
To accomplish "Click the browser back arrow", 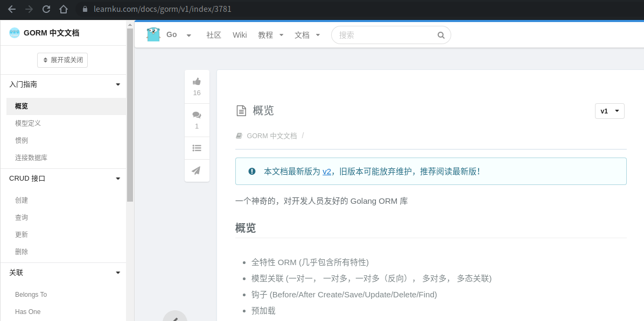I will point(12,9).
